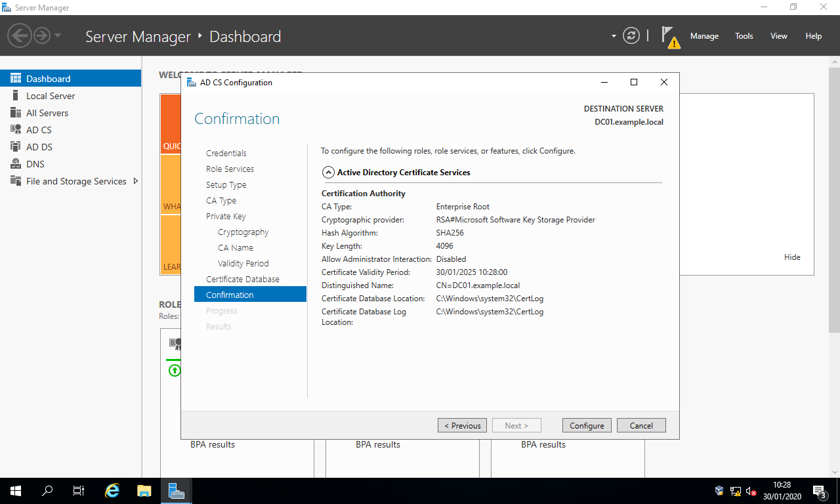Click the back navigation arrow

[20, 35]
